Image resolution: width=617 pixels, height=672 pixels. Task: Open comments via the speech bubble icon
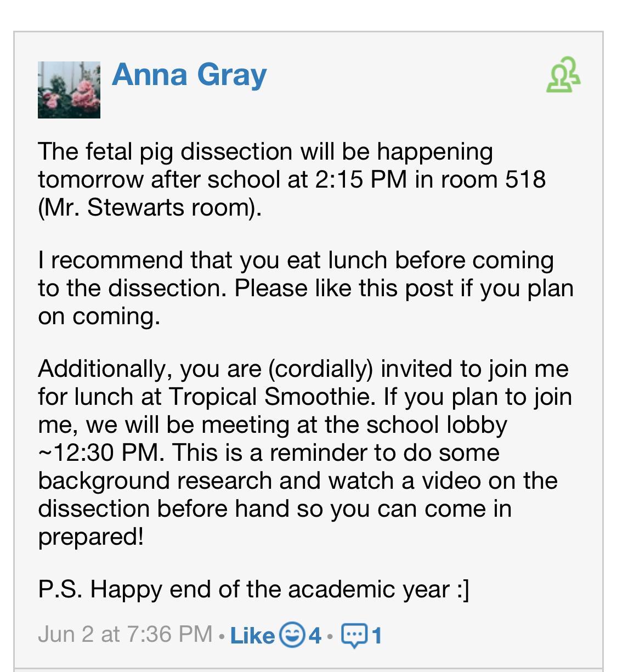353,635
